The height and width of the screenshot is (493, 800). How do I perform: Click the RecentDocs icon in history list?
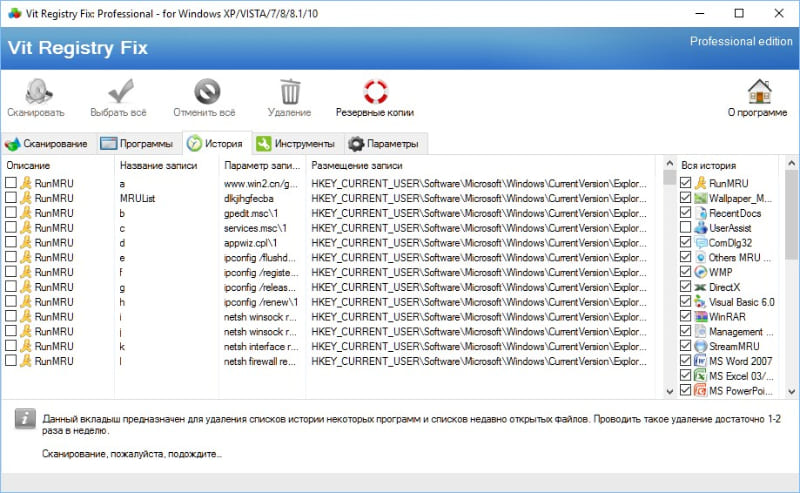(x=701, y=213)
